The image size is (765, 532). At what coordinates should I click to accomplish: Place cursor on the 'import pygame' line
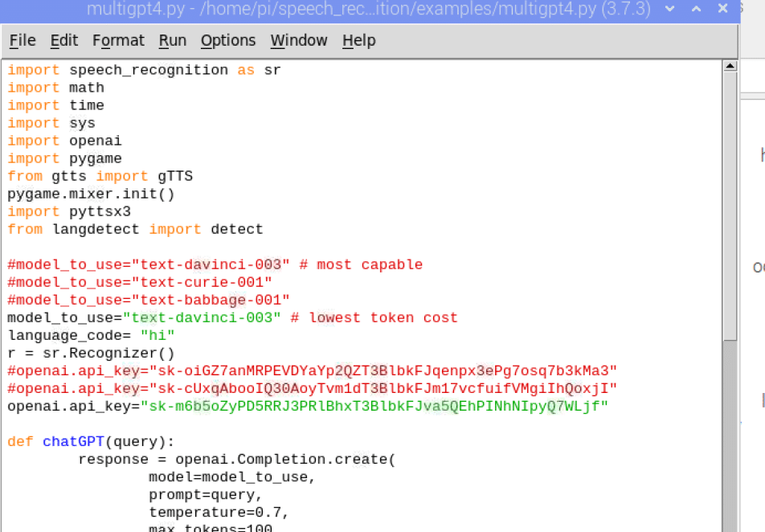tap(65, 158)
